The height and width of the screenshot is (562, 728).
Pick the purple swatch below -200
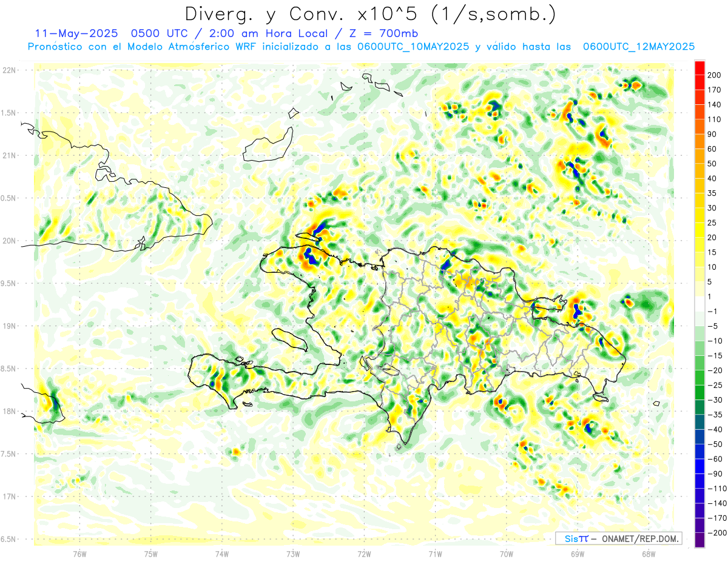click(699, 541)
